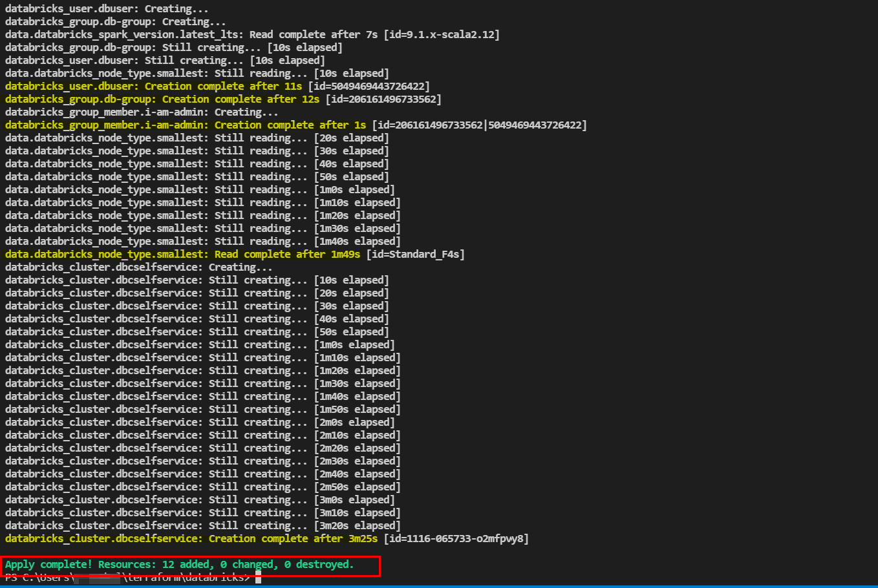Click dbcselfservice 'Still creating... [50s elapsed]' line
Viewport: 878px width, 588px height.
[x=197, y=332]
